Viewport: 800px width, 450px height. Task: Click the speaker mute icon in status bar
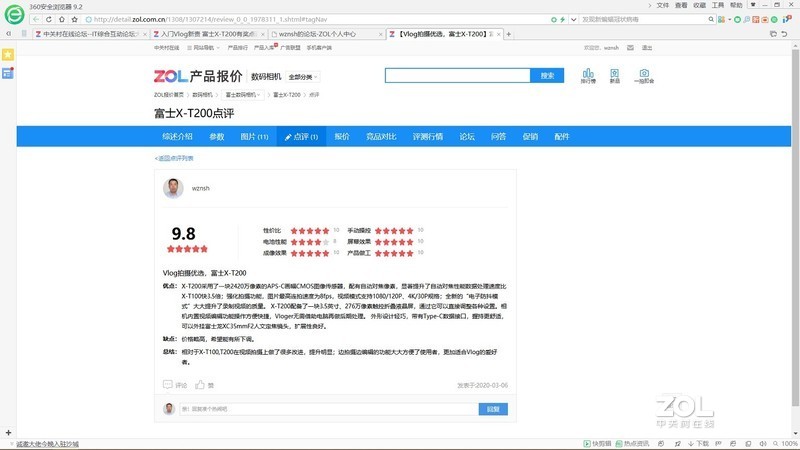click(x=763, y=444)
